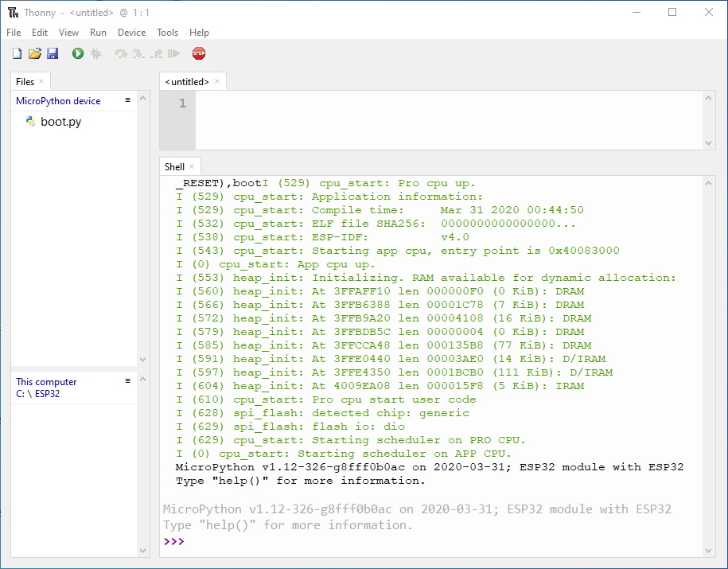Click the line number 1 in the editor gutter
The image size is (728, 569).
tap(182, 103)
